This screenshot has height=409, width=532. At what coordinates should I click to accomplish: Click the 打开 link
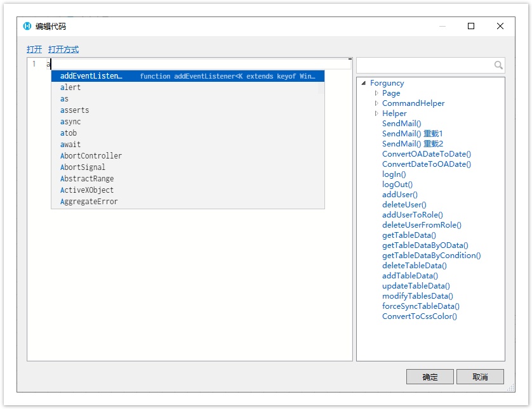34,49
